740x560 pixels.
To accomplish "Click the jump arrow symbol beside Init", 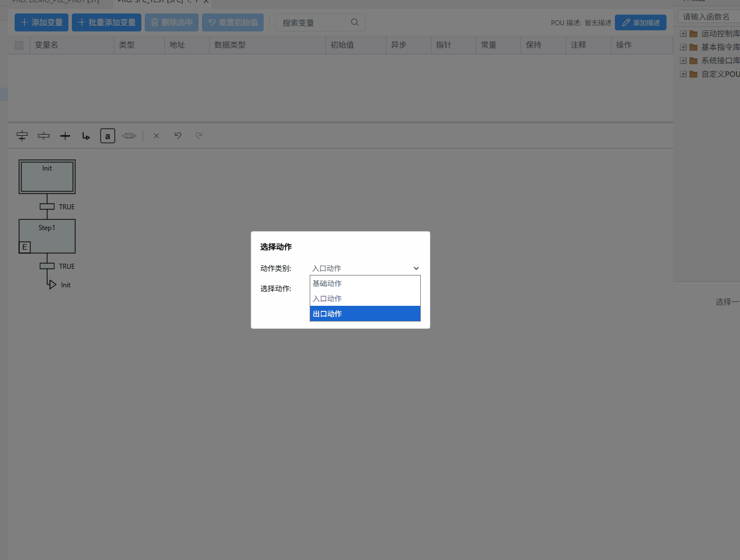I will [52, 284].
